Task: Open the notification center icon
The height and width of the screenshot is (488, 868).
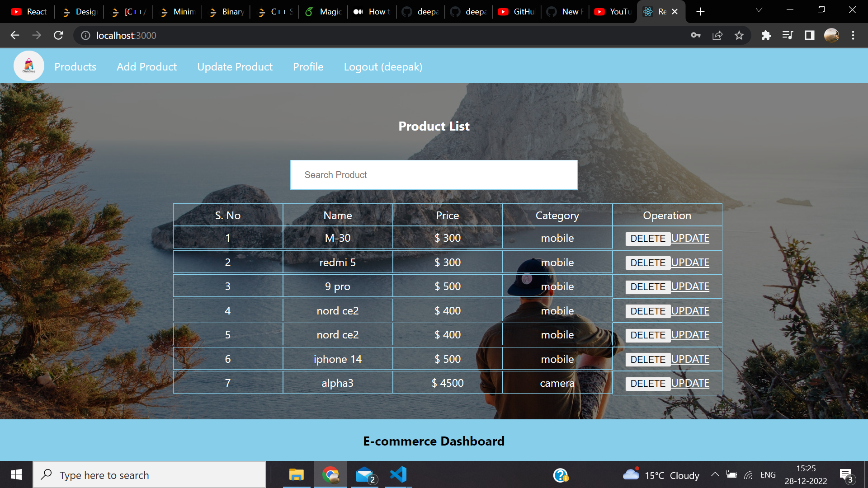Action: pyautogui.click(x=847, y=475)
